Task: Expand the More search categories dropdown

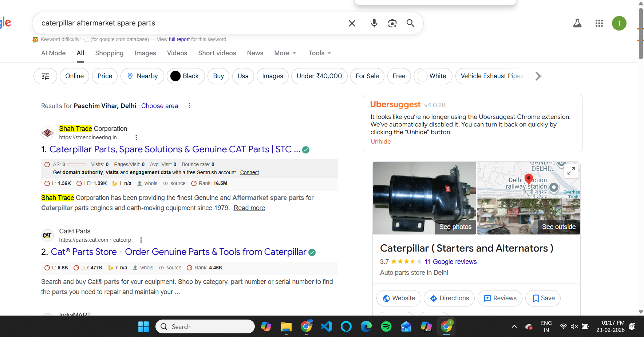Action: click(285, 53)
